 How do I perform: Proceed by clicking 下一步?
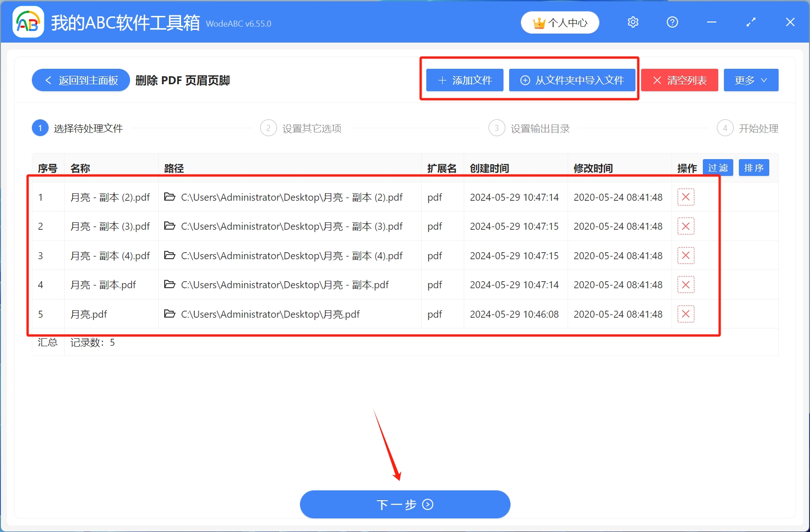tap(405, 504)
